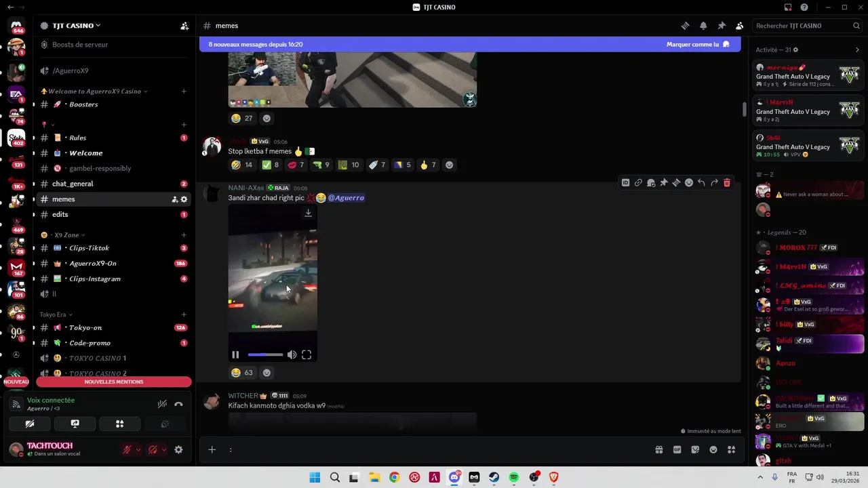Image resolution: width=868 pixels, height=488 pixels.
Task: Pause the playing video
Action: click(235, 354)
